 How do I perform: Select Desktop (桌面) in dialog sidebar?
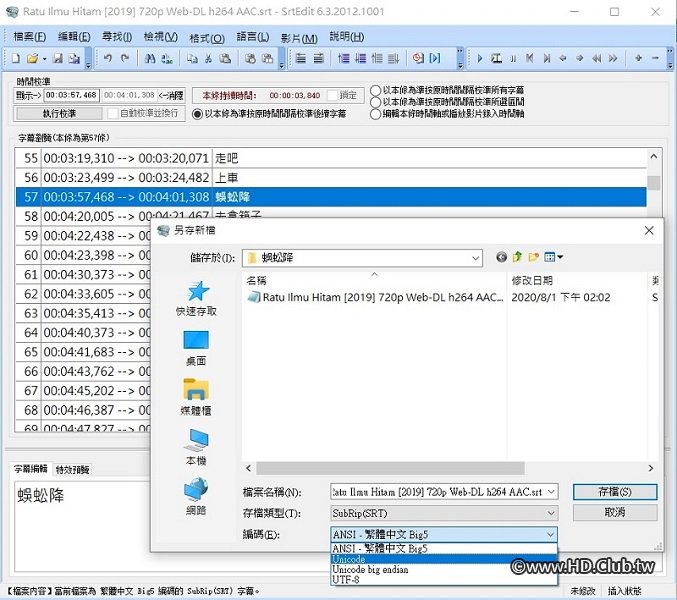coord(196,348)
